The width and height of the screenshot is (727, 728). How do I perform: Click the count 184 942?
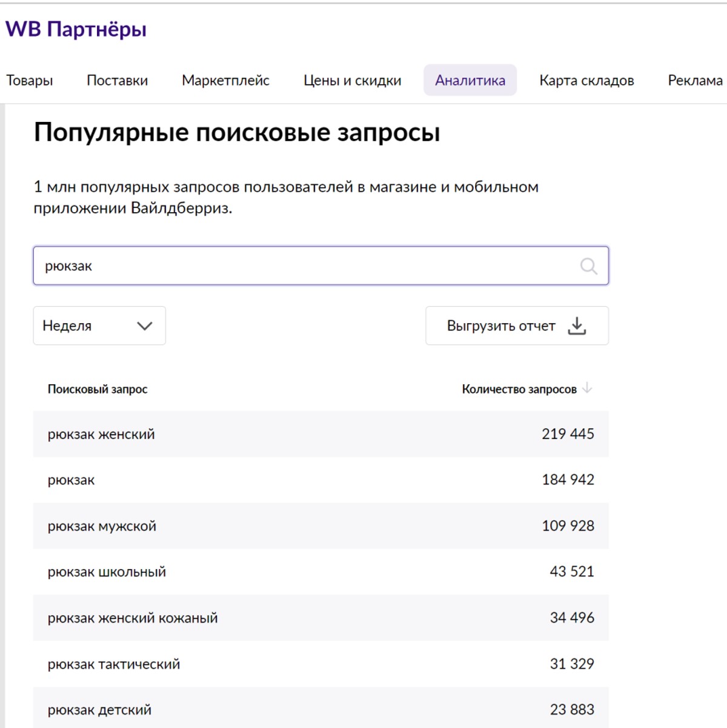(x=568, y=480)
